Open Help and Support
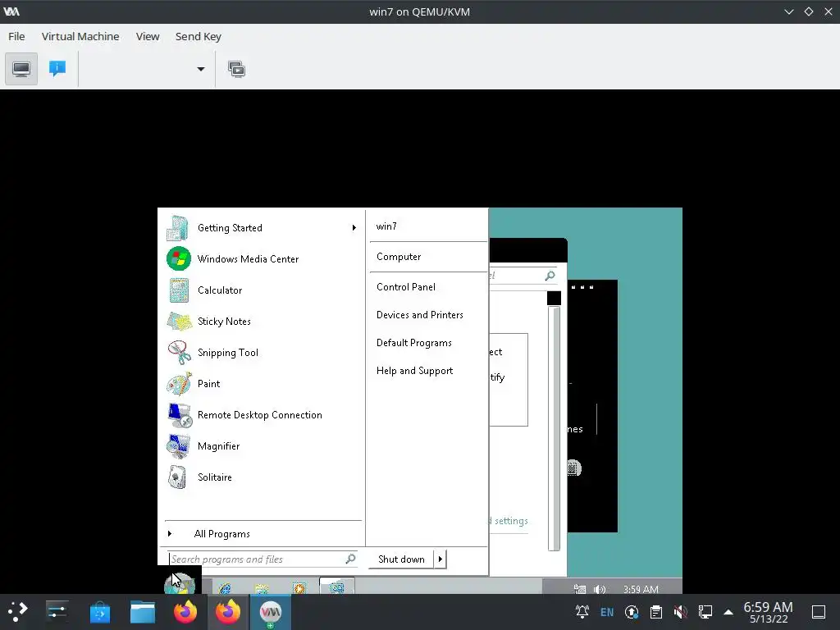 point(414,371)
